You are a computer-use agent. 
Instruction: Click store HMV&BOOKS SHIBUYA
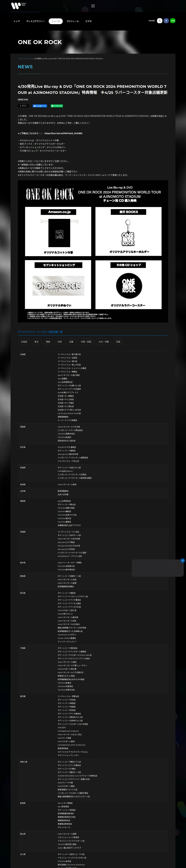click(68, 731)
